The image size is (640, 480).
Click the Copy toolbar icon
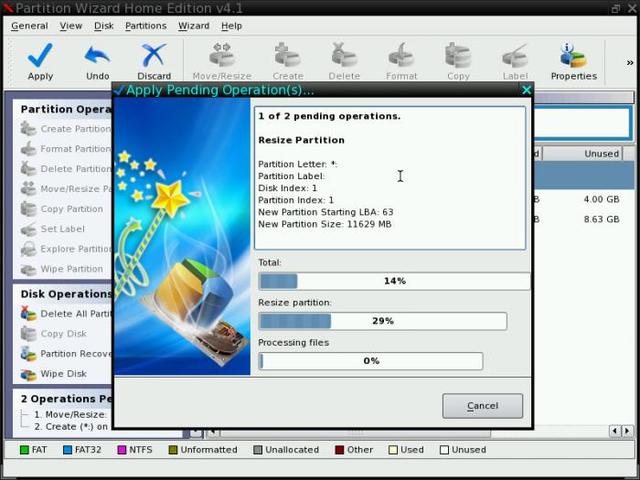[x=458, y=55]
